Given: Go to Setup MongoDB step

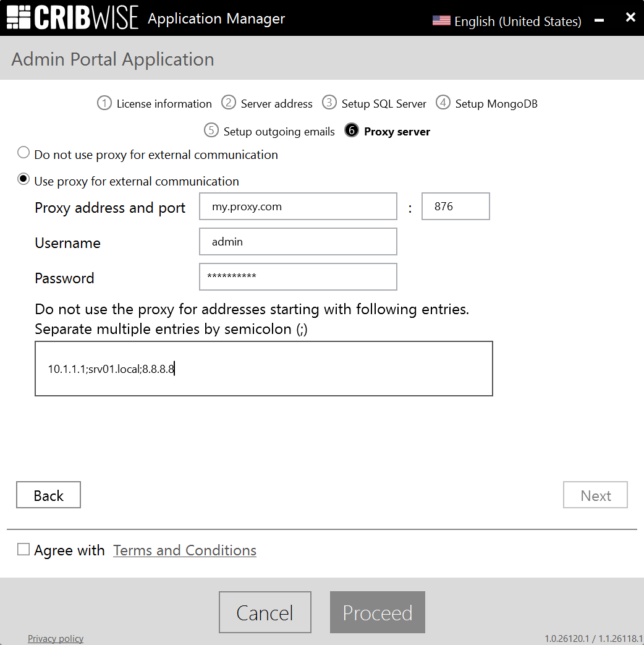Looking at the screenshot, I should [496, 104].
